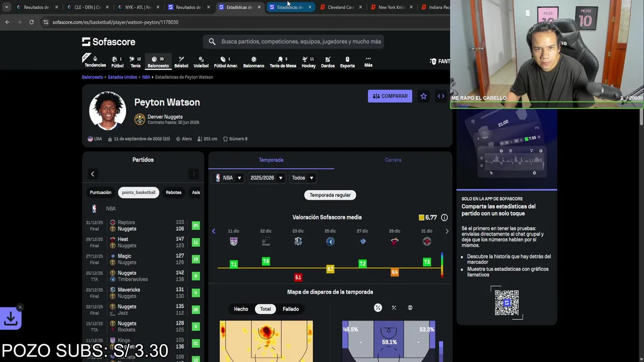Select the Dardos sport icon
The image size is (644, 362).
pos(328,62)
